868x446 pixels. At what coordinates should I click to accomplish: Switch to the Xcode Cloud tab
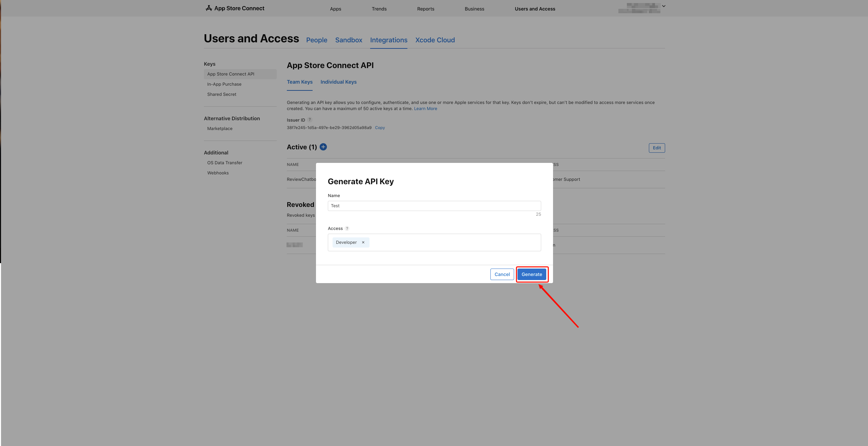pos(435,40)
